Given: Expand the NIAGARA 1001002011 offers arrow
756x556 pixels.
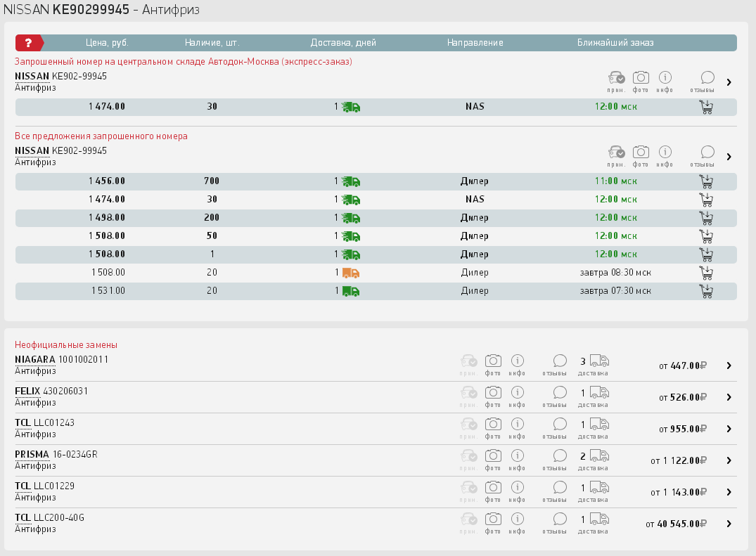Looking at the screenshot, I should 729,366.
